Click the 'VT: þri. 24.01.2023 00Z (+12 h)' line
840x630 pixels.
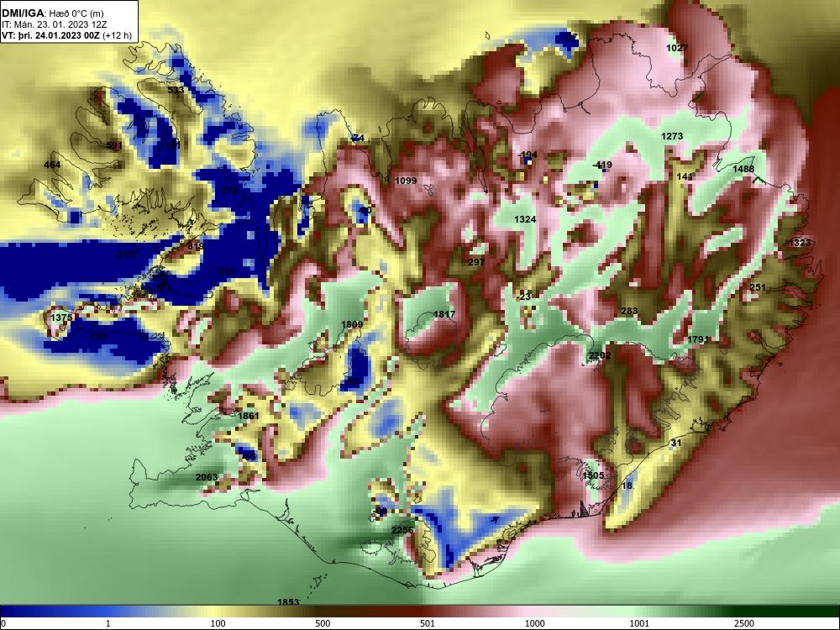click(66, 35)
